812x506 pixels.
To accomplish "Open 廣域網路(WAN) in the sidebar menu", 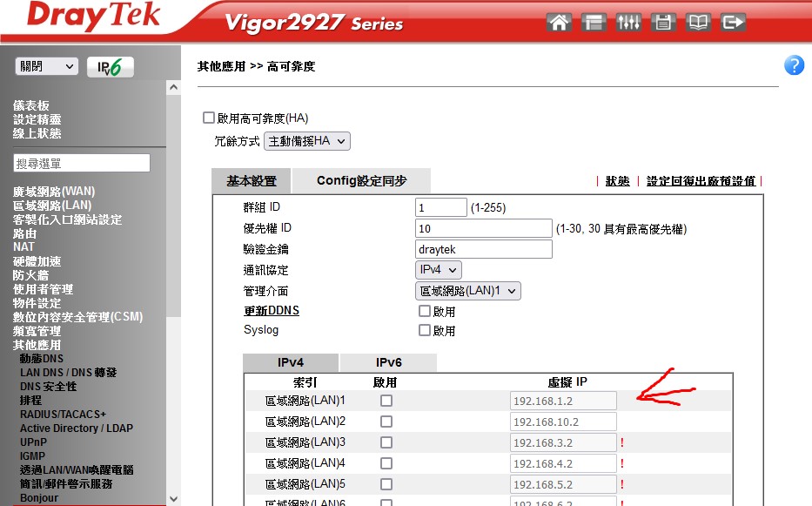I will coord(54,192).
